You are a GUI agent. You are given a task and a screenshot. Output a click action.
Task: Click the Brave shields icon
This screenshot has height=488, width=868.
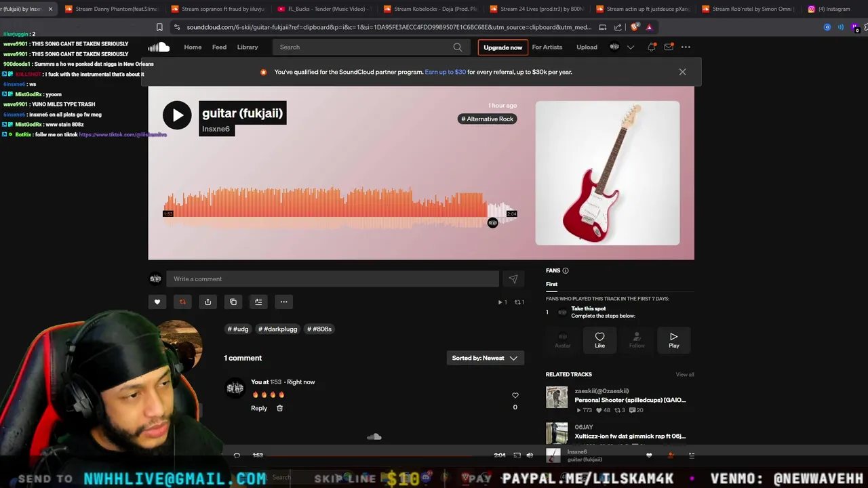634,27
